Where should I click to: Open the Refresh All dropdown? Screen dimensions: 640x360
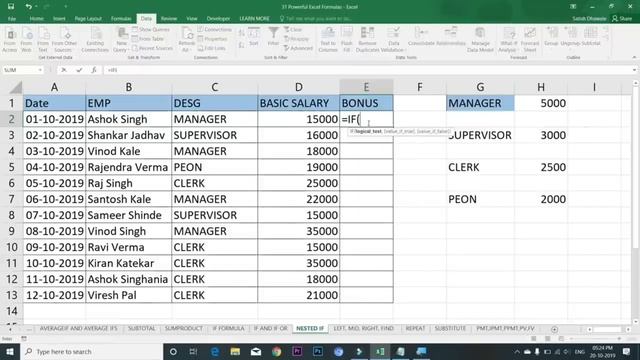[187, 40]
